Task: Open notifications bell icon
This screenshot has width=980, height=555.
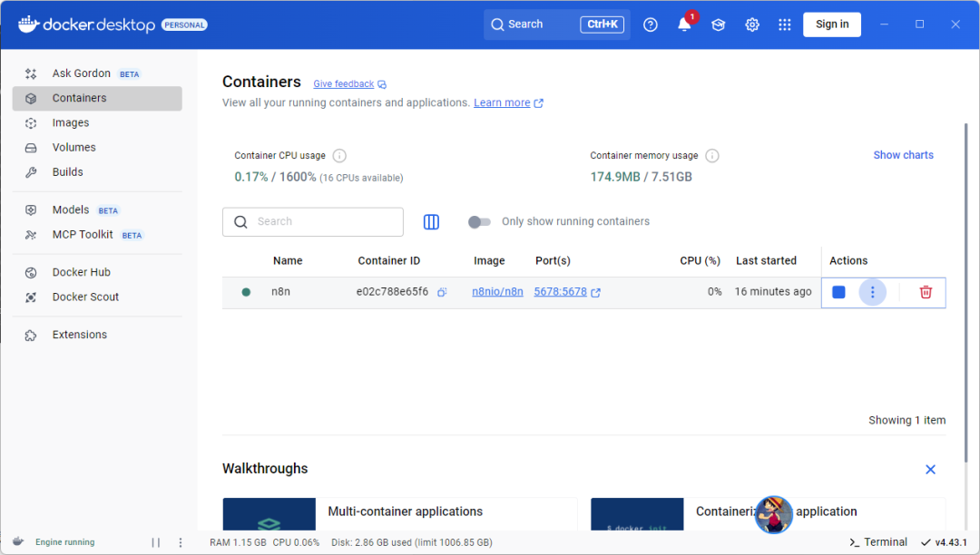Action: 684,24
